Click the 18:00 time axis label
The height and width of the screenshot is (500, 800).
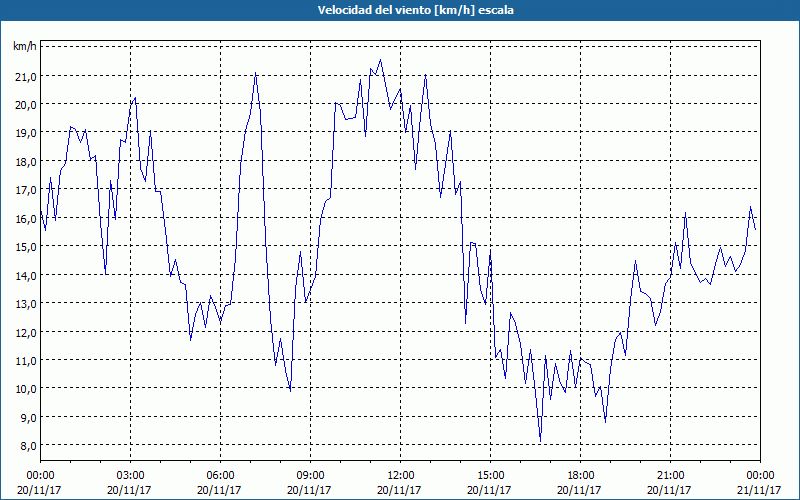pos(581,476)
